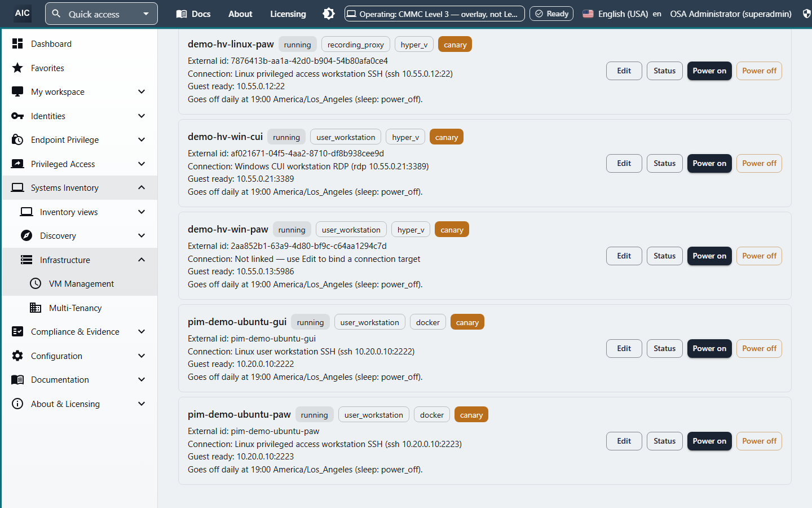Open the Quick access dropdown
This screenshot has width=812, height=508.
point(101,14)
